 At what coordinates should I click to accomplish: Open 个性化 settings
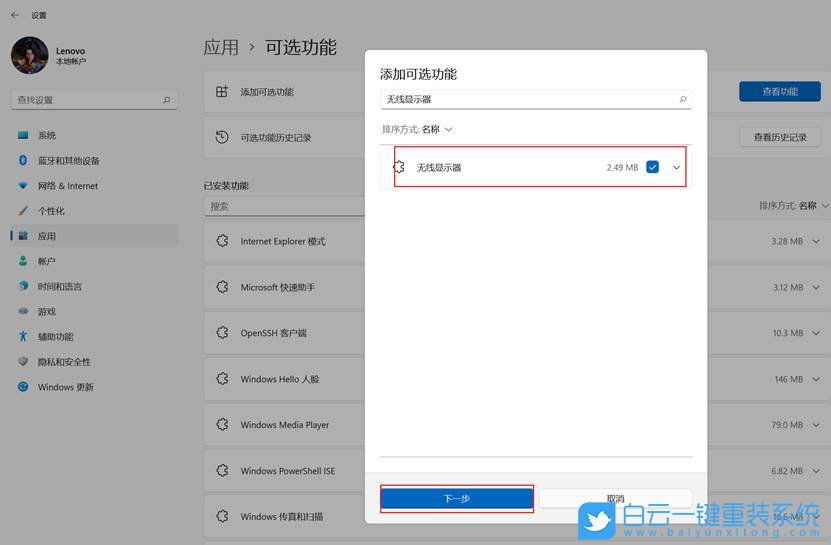pos(94,211)
